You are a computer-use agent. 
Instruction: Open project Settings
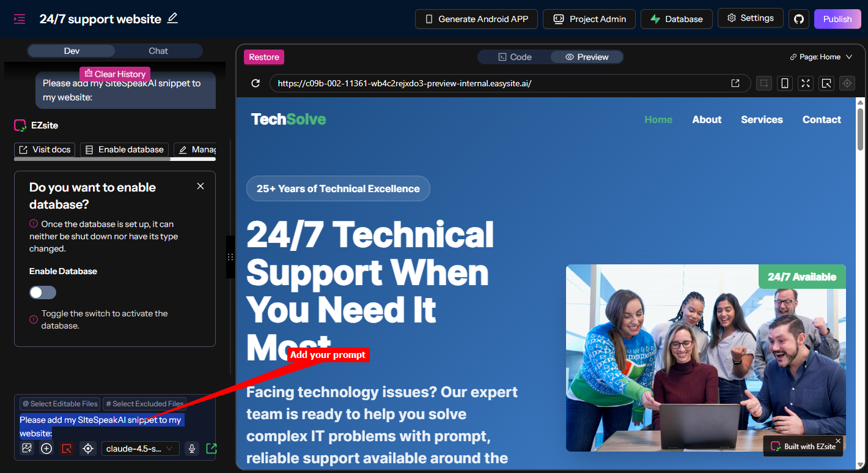(x=751, y=18)
